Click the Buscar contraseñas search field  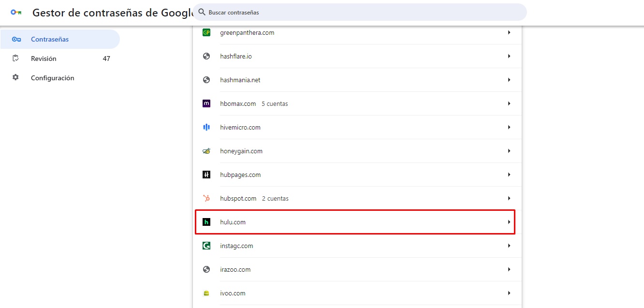(x=360, y=12)
